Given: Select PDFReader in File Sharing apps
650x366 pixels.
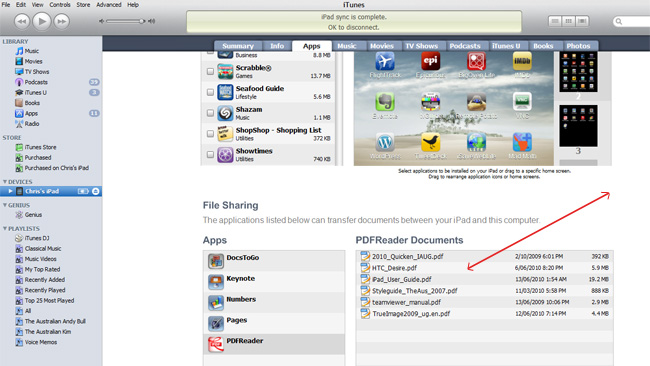Looking at the screenshot, I should (274, 344).
